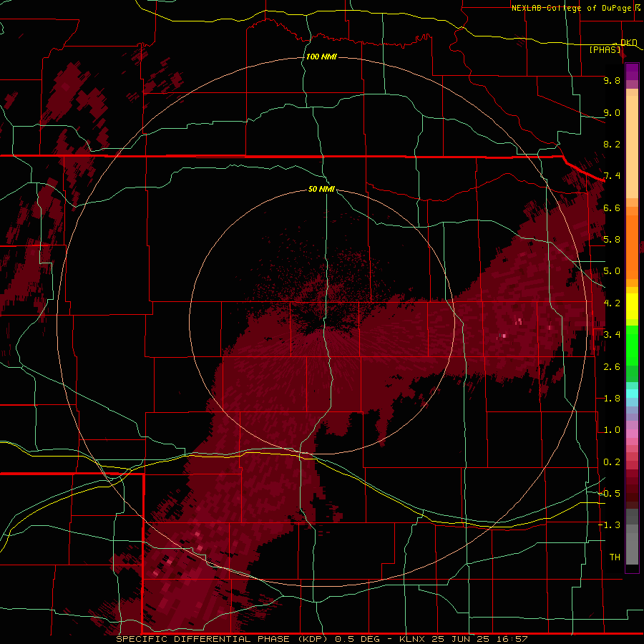Click the TH label on color scale
This screenshot has width=644, height=644.
click(x=615, y=557)
